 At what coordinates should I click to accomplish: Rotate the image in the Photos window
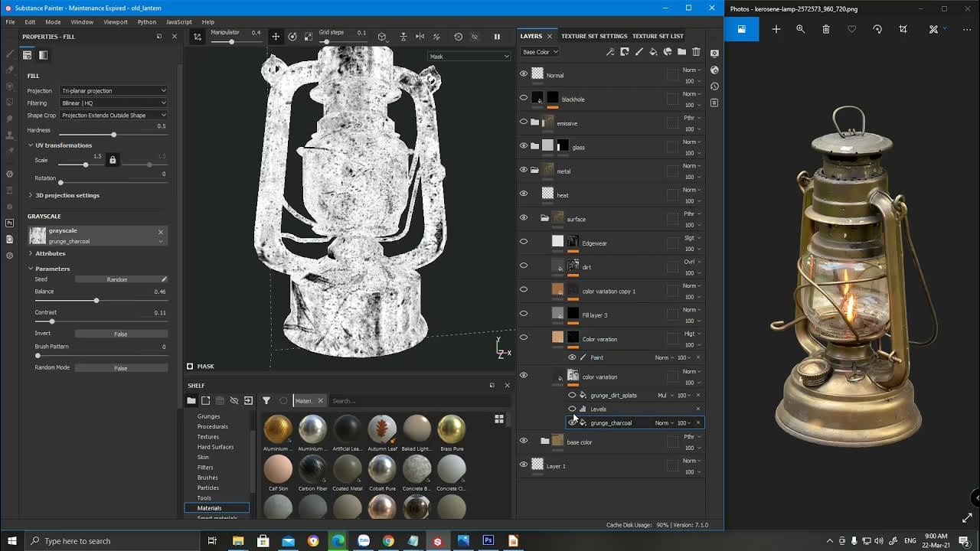tap(877, 29)
